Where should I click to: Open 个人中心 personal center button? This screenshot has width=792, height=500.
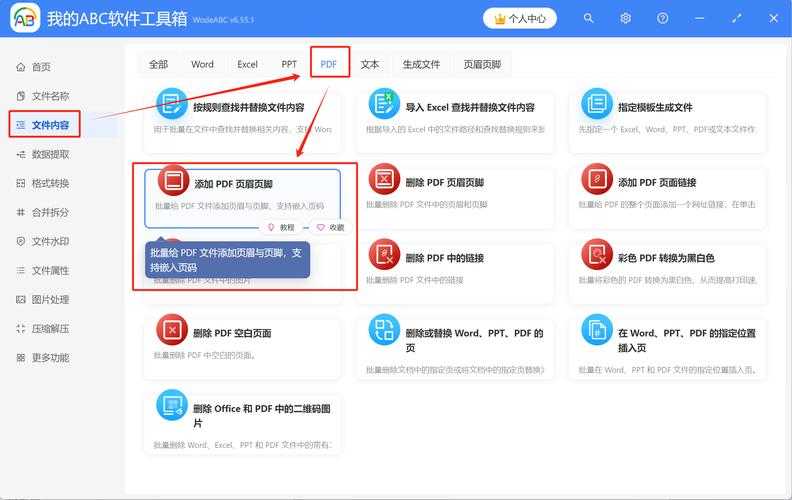tap(520, 19)
